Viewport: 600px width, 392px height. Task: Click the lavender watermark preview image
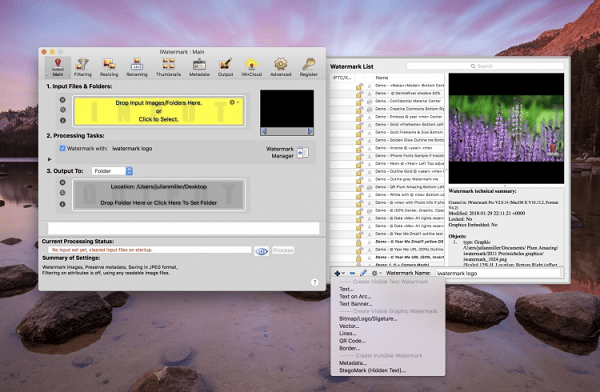(506, 128)
